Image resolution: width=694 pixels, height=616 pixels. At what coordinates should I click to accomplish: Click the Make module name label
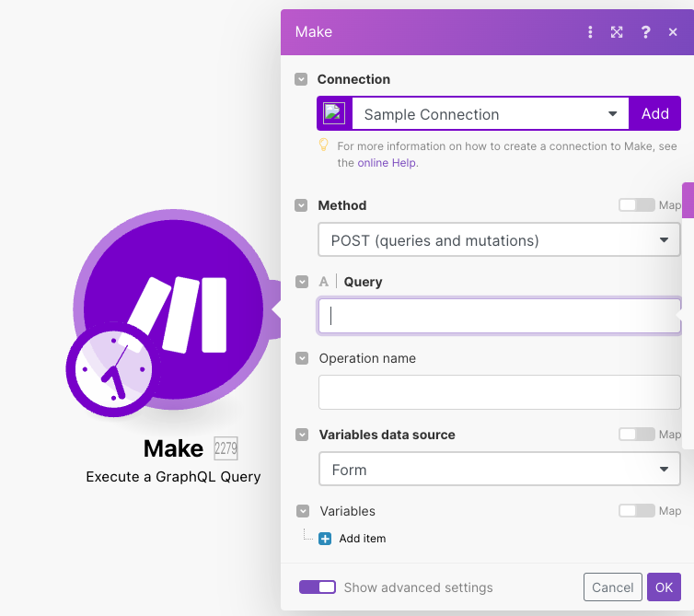click(x=173, y=448)
